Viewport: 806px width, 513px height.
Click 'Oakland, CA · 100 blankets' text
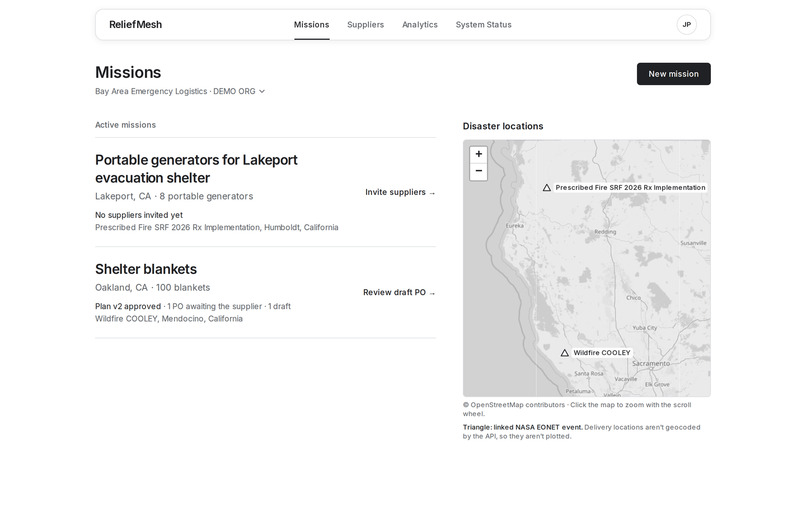click(x=153, y=288)
